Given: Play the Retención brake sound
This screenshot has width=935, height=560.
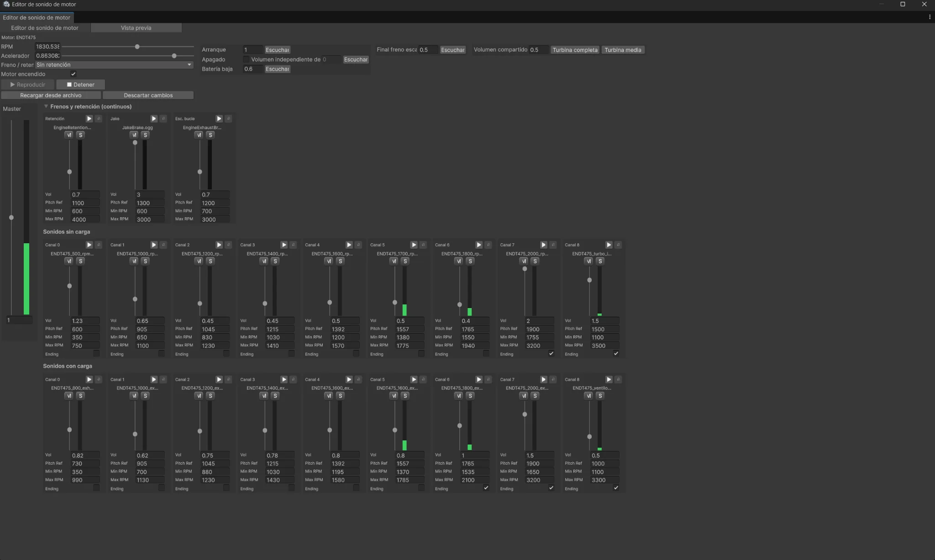Looking at the screenshot, I should [89, 119].
